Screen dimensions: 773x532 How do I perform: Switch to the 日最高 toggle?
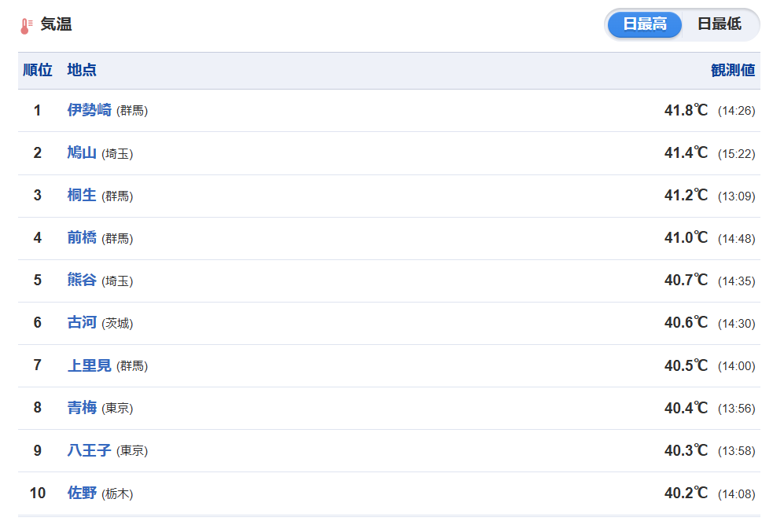point(644,24)
